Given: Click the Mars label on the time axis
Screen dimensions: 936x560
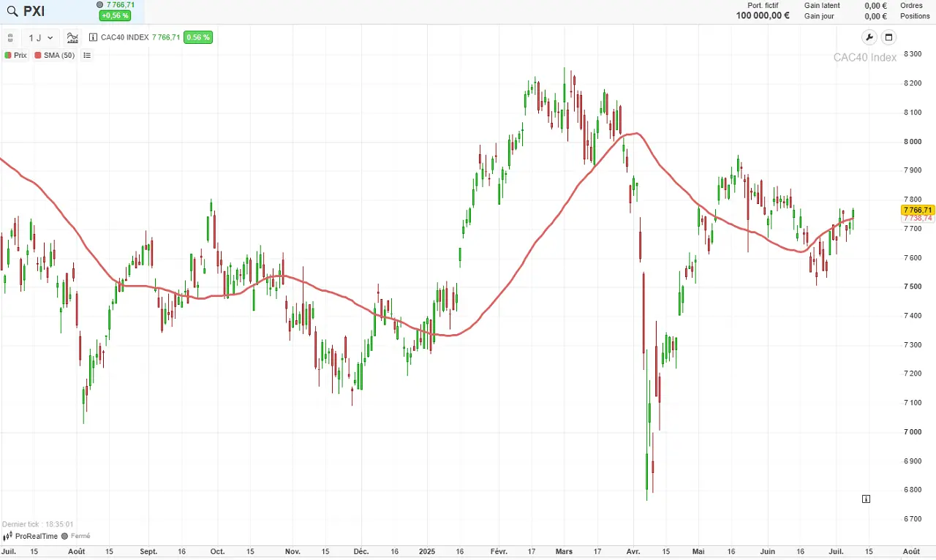Looking at the screenshot, I should pyautogui.click(x=564, y=552).
